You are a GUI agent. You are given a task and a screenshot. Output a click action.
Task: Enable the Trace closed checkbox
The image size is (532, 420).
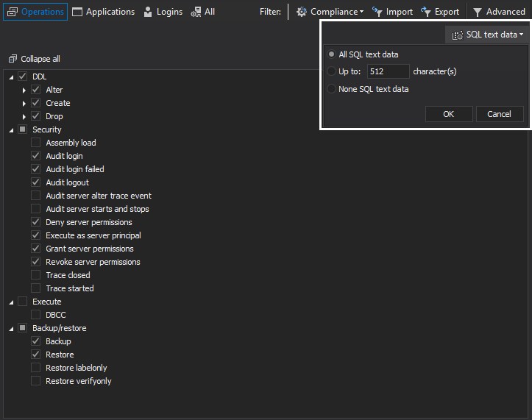pos(35,275)
